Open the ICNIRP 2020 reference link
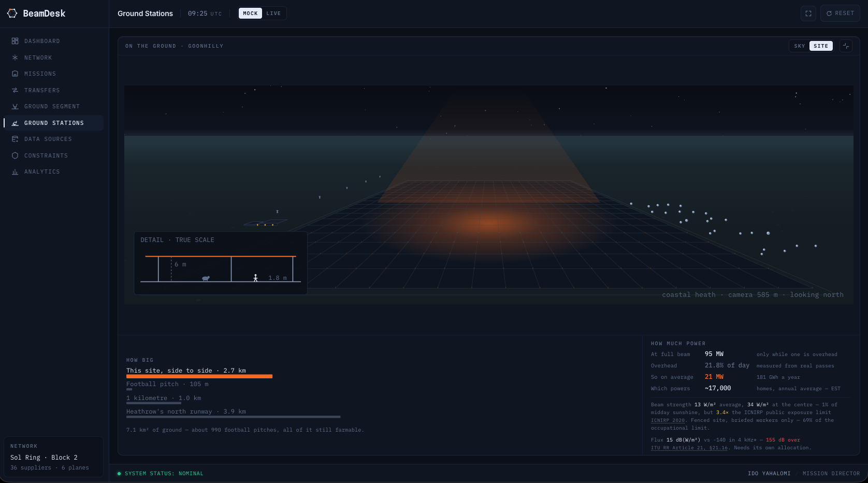Screen dimensions: 868x483 pos(668,420)
